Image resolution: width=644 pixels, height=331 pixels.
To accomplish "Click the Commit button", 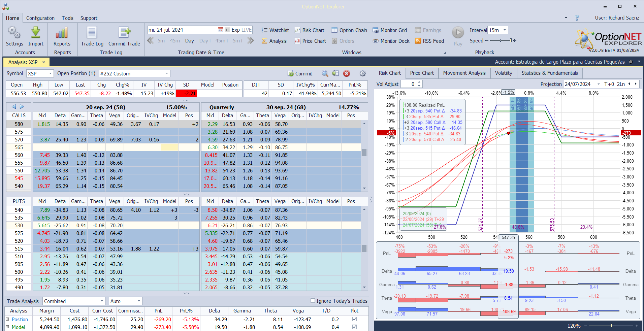I will [300, 74].
